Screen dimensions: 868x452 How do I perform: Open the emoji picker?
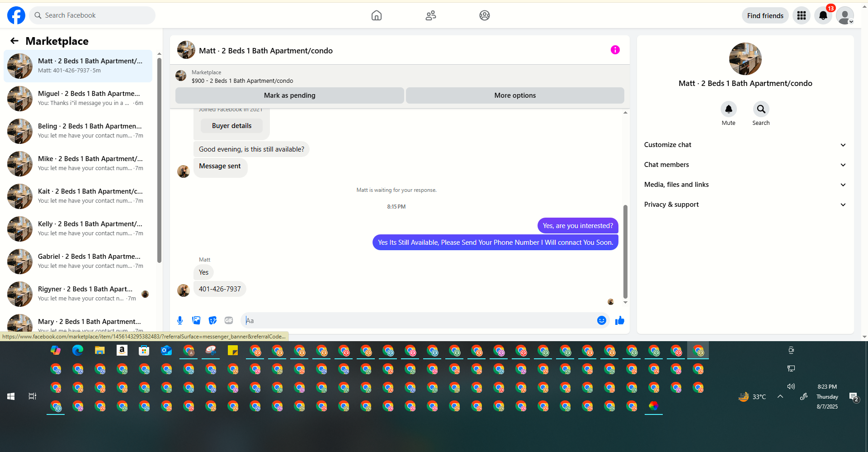[x=602, y=320]
